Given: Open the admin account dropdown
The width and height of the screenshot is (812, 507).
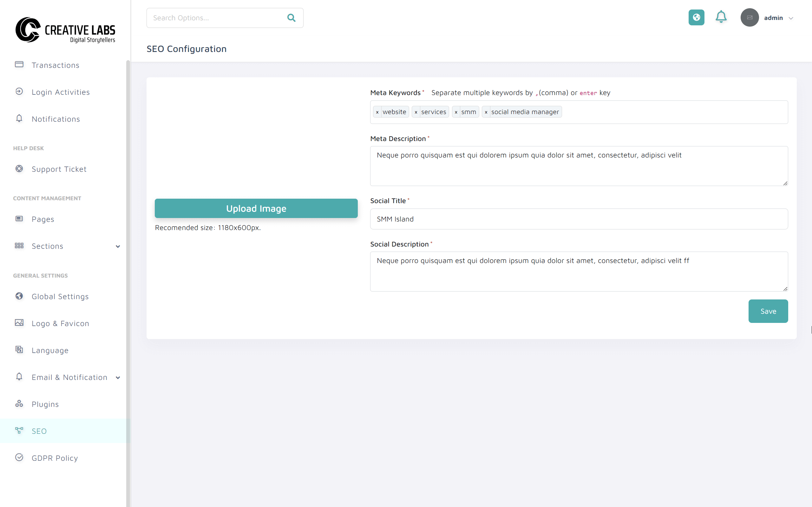Looking at the screenshot, I should click(778, 17).
